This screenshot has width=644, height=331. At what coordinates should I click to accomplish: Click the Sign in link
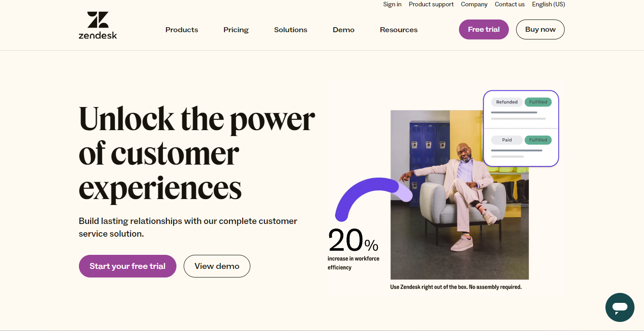pyautogui.click(x=392, y=5)
